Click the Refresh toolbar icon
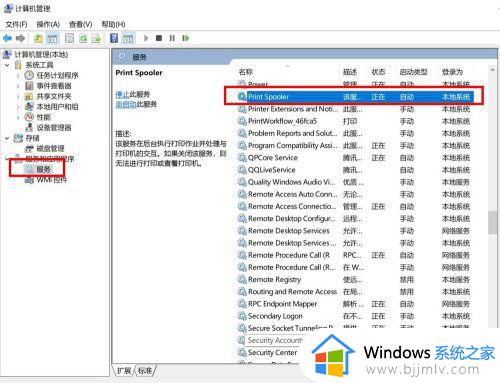Screen dimensions: 500x383 pos(83,39)
